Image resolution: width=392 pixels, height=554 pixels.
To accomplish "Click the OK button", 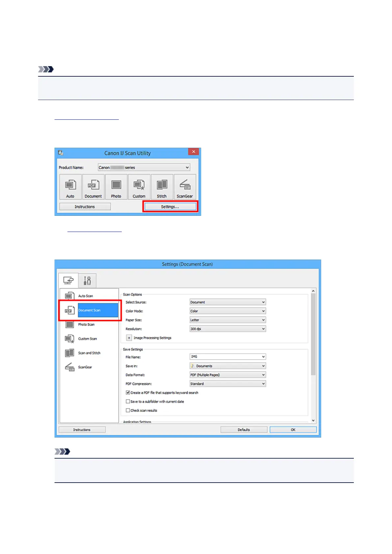I will pyautogui.click(x=293, y=430).
